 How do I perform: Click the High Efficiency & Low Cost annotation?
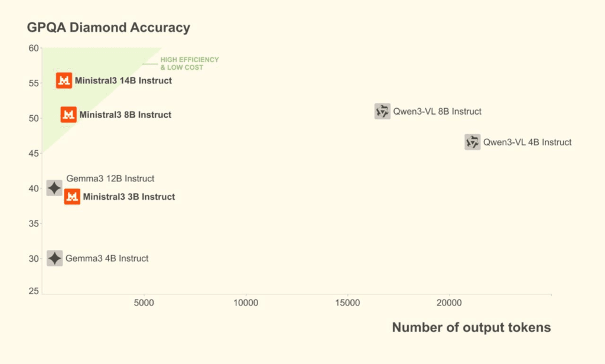click(x=189, y=63)
